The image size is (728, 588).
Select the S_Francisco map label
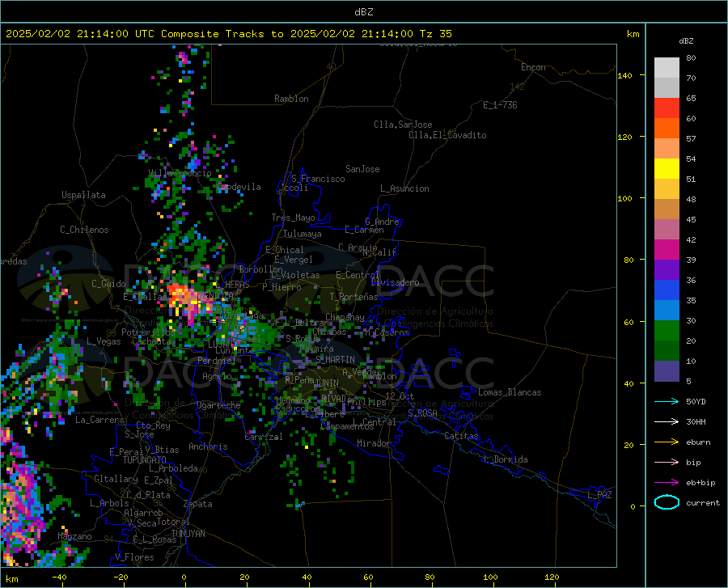click(318, 179)
